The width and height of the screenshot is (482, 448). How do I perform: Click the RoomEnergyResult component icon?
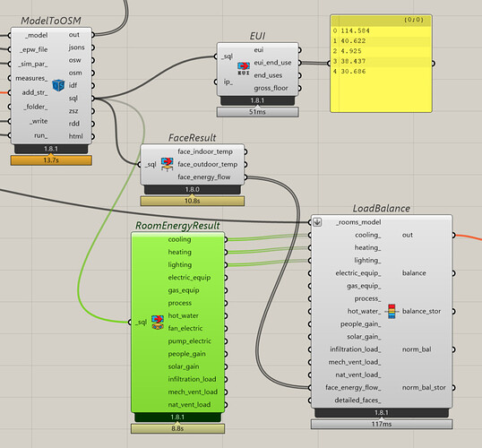pos(158,322)
